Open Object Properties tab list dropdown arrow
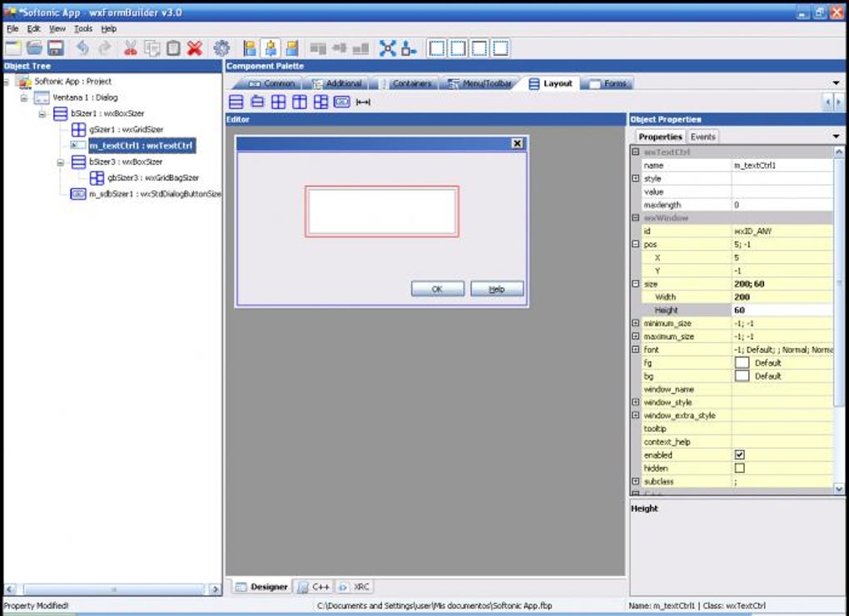 coord(836,137)
